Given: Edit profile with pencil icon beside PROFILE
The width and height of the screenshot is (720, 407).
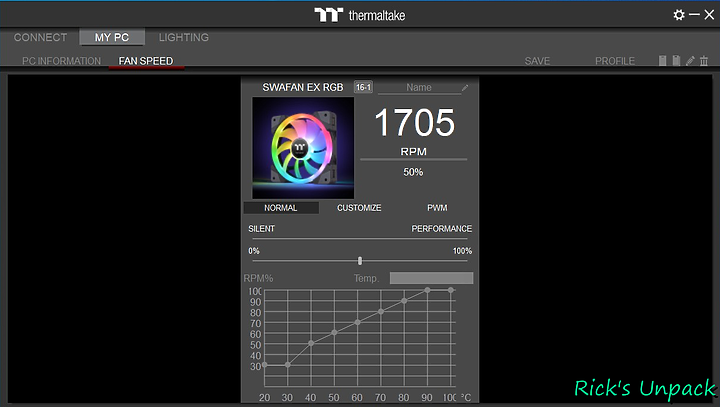Looking at the screenshot, I should click(x=690, y=61).
